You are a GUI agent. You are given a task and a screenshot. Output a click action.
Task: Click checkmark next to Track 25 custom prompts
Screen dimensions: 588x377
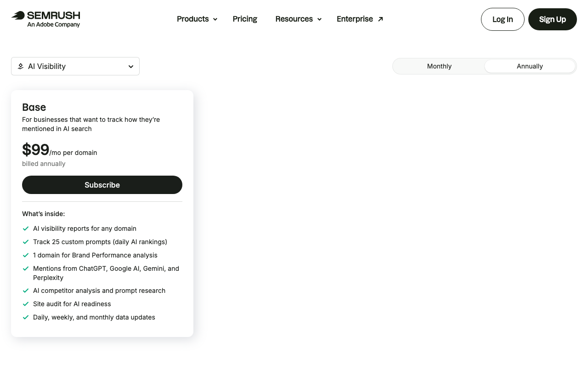(26, 242)
